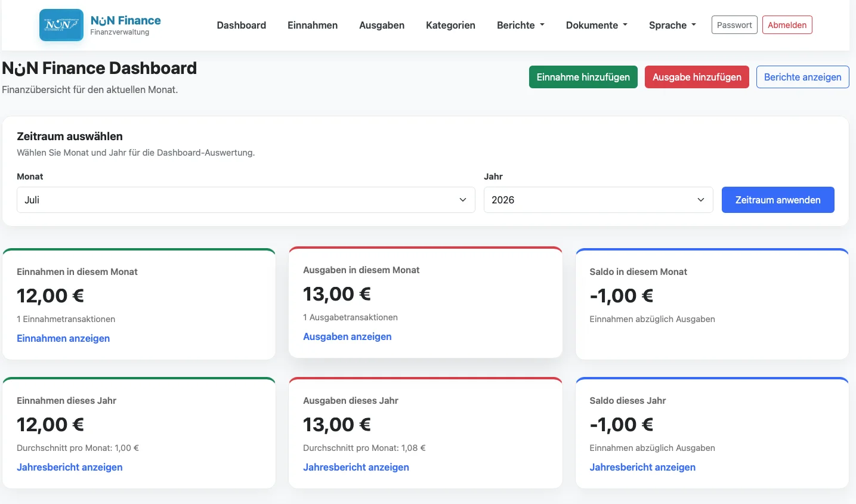Open the Jahr dropdown showing 2026
The height and width of the screenshot is (504, 856).
(x=598, y=200)
